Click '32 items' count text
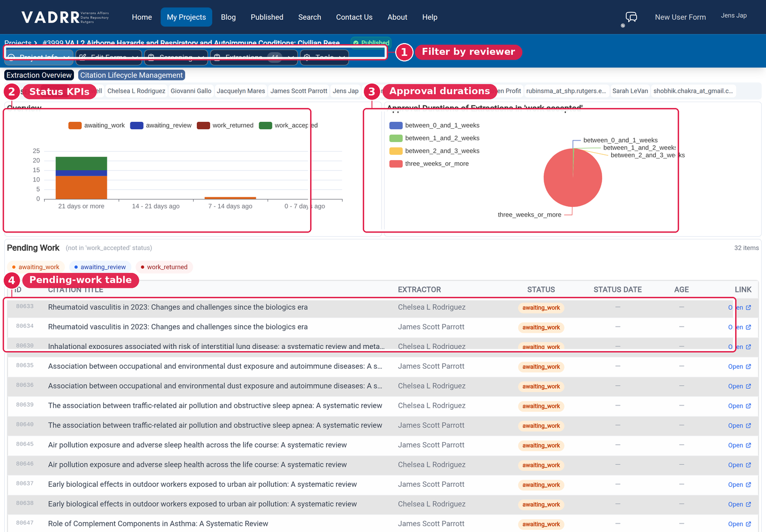Screen dimensions: 766x532 pyautogui.click(x=746, y=248)
